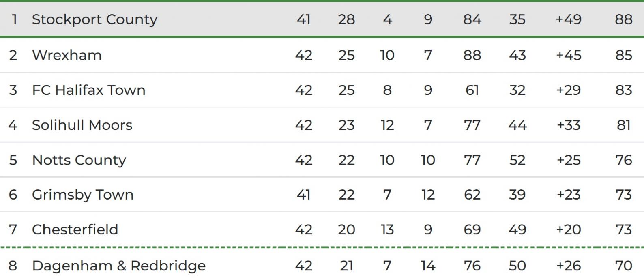Image resolution: width=644 pixels, height=279 pixels.
Task: Select the Solihull Moors team name
Action: [x=82, y=125]
